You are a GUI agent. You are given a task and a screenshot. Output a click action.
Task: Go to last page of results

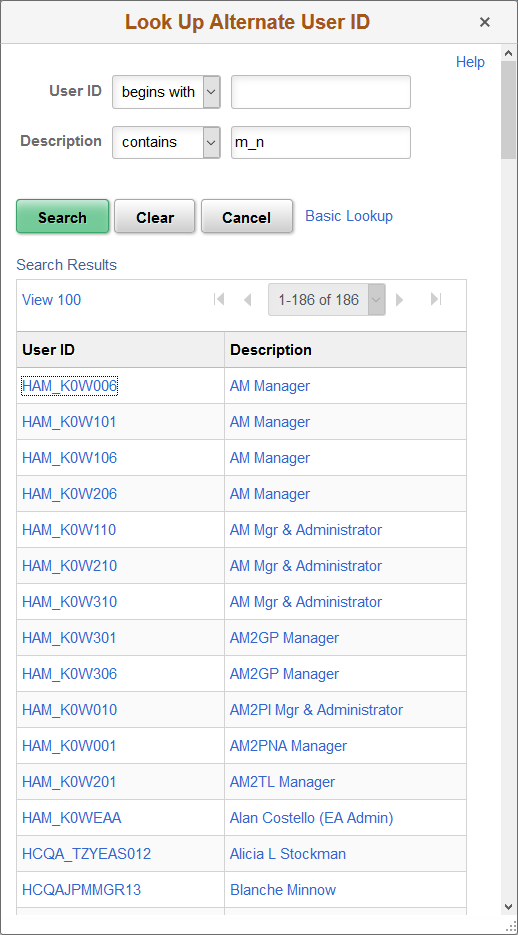(x=436, y=299)
